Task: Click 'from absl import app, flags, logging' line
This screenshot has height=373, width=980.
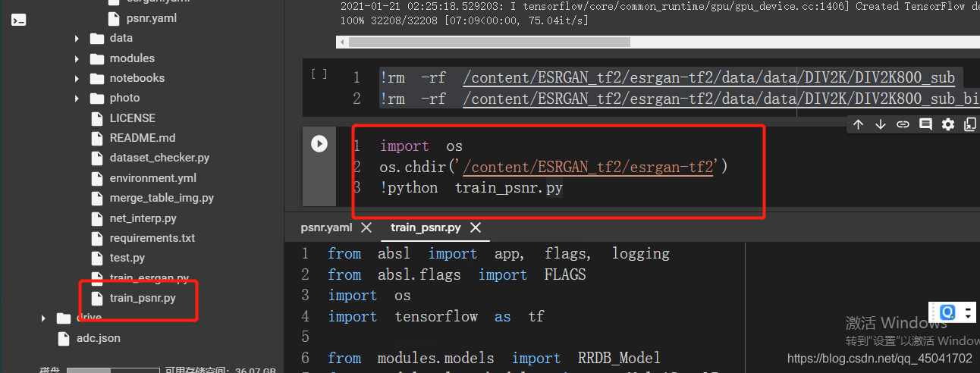Action: (x=498, y=254)
